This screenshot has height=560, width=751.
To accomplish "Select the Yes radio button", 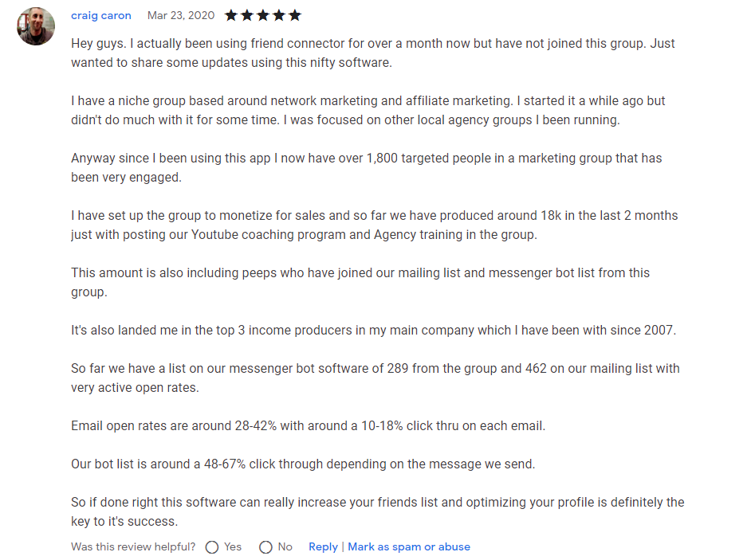I will (212, 547).
